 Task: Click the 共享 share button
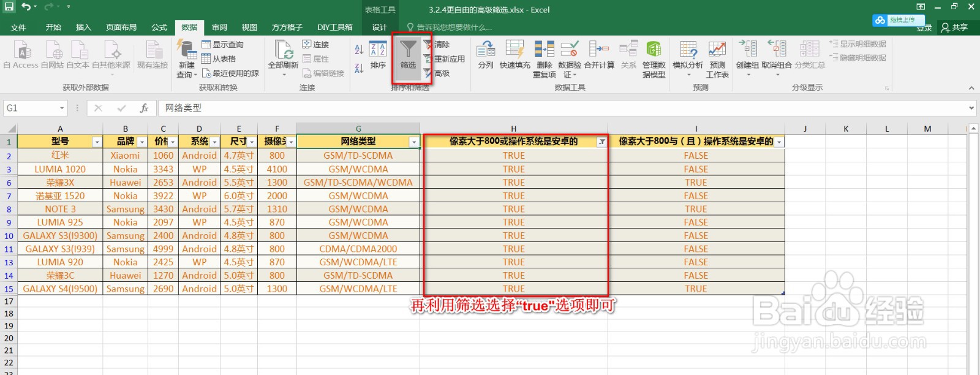955,27
